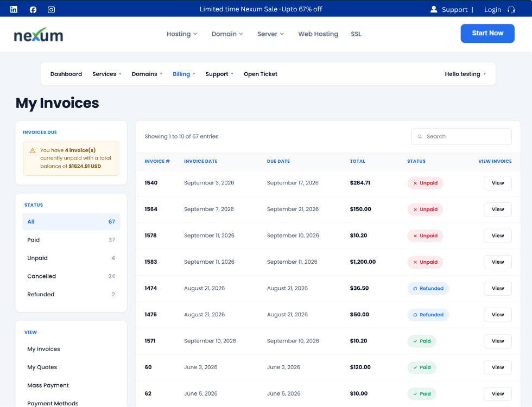Go to the Dashboard tab
Image resolution: width=532 pixels, height=407 pixels.
(66, 74)
